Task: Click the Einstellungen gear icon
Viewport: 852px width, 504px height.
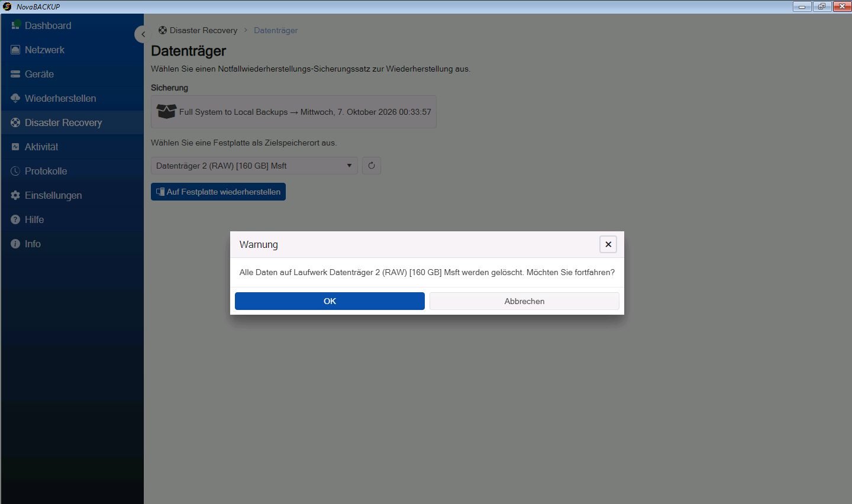Action: pyautogui.click(x=15, y=195)
